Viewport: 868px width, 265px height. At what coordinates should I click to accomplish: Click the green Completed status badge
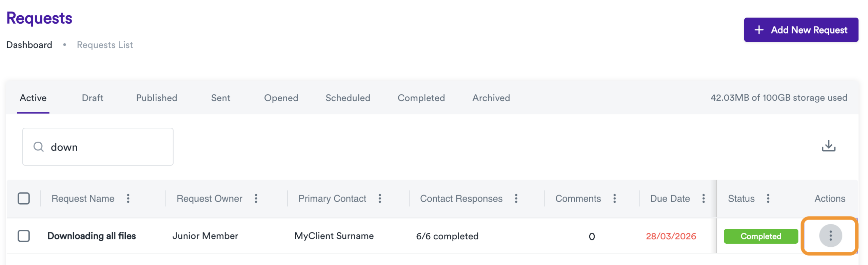761,236
